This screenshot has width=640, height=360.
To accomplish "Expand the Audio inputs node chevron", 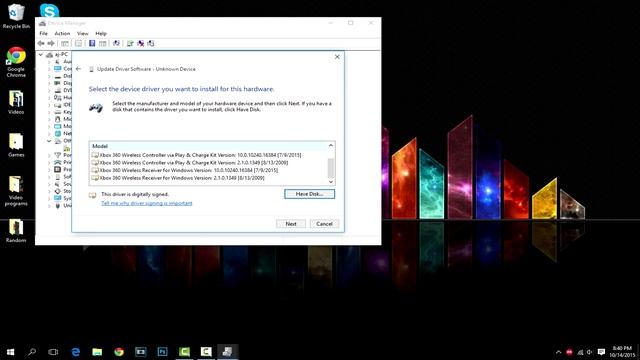I will (x=49, y=62).
